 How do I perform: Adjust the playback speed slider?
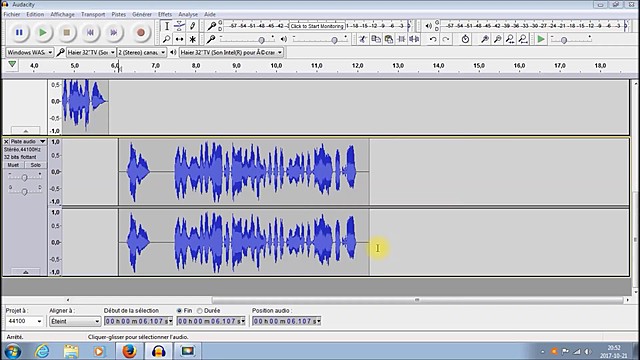pos(564,40)
